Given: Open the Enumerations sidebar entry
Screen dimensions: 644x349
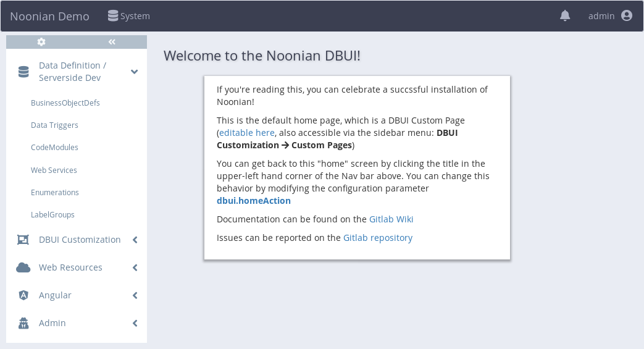Looking at the screenshot, I should pyautogui.click(x=54, y=192).
